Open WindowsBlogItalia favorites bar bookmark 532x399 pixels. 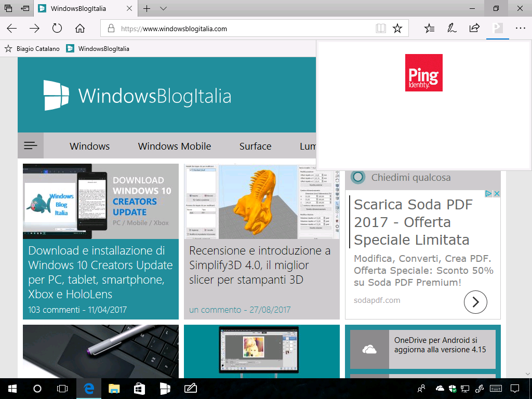98,48
